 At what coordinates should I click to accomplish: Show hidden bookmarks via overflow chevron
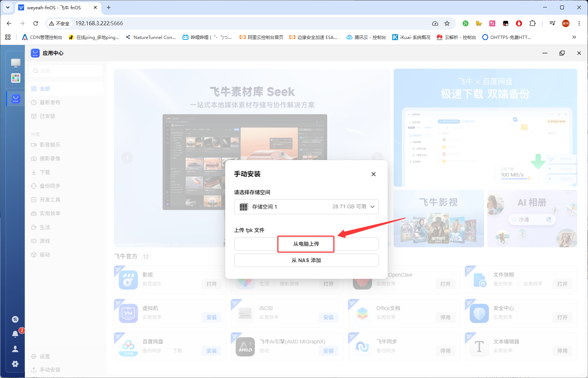[x=574, y=37]
